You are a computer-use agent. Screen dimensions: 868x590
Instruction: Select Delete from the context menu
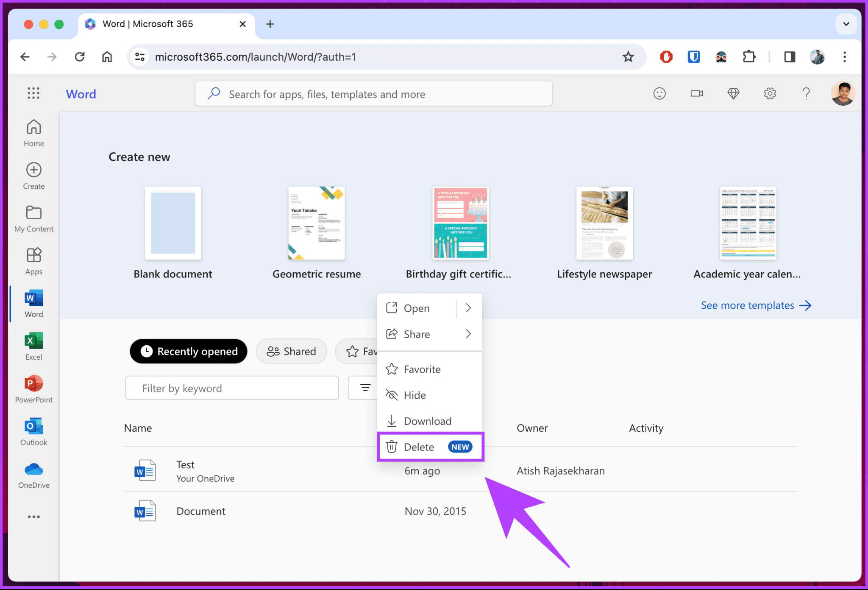point(419,447)
